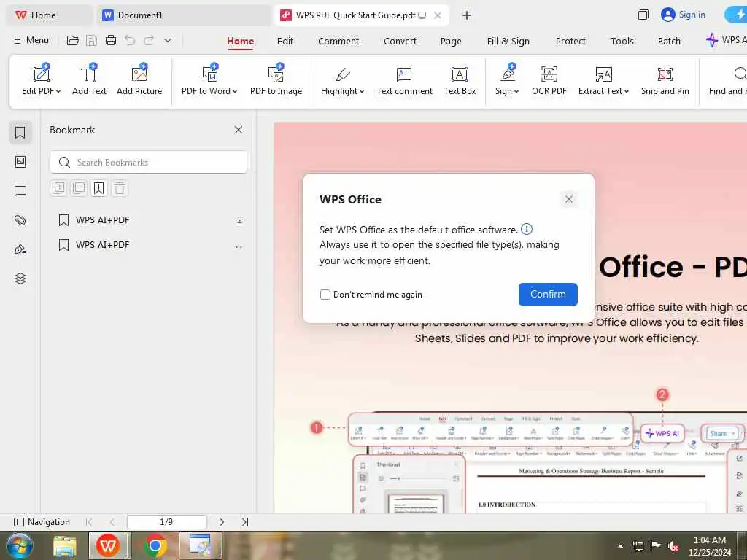The height and width of the screenshot is (560, 747).
Task: Switch to the Edit ribbon tab
Action: click(x=285, y=42)
